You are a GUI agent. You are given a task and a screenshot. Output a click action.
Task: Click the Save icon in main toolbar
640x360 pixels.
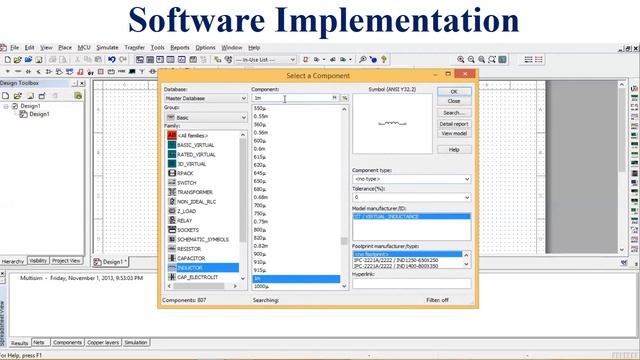(x=39, y=60)
